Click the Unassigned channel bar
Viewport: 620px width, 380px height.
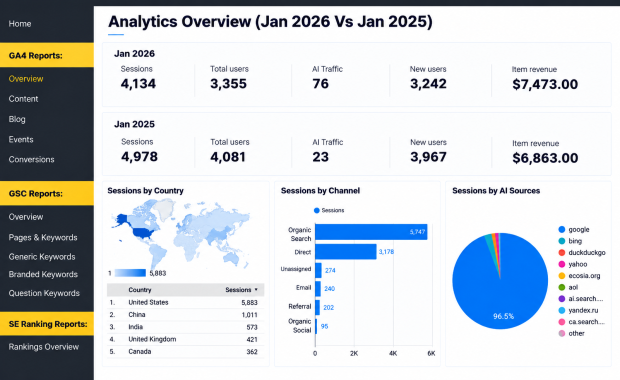tap(318, 270)
